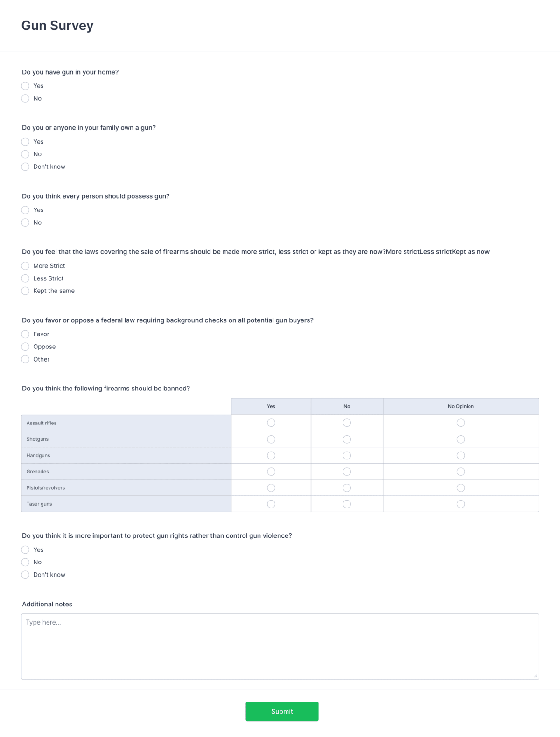Mark Yes for banning grenades

tap(271, 471)
